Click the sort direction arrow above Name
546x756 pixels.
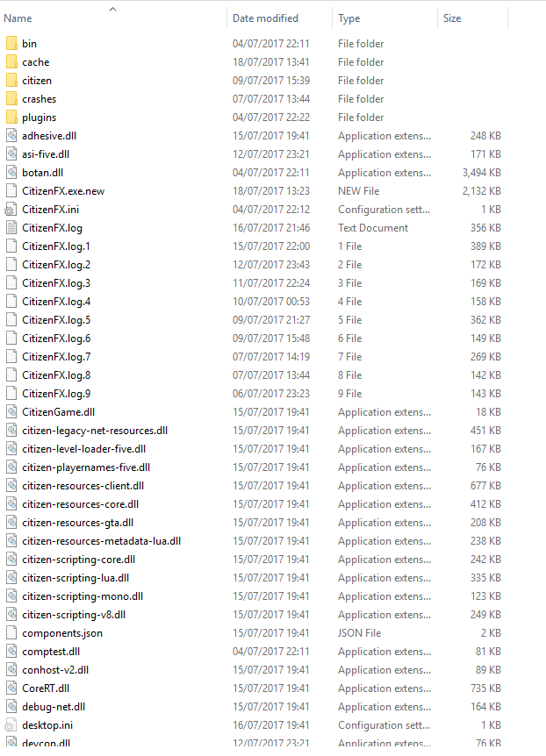pos(112,9)
